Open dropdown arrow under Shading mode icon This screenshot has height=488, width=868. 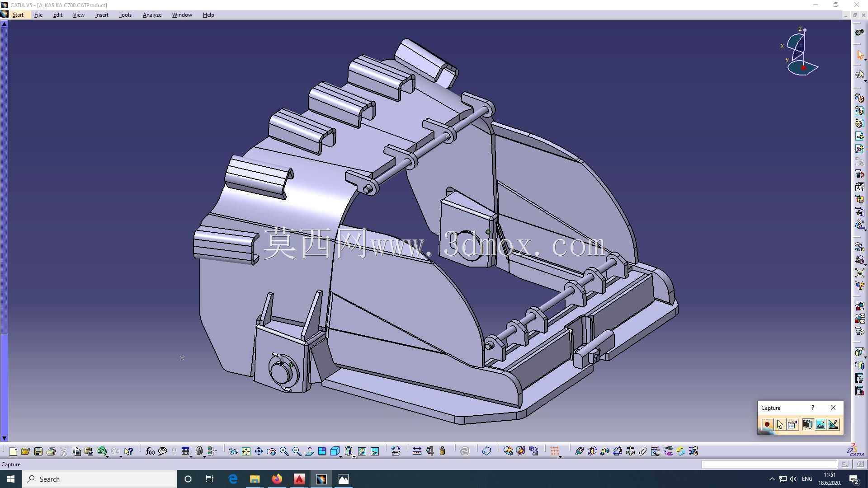pyautogui.click(x=354, y=456)
